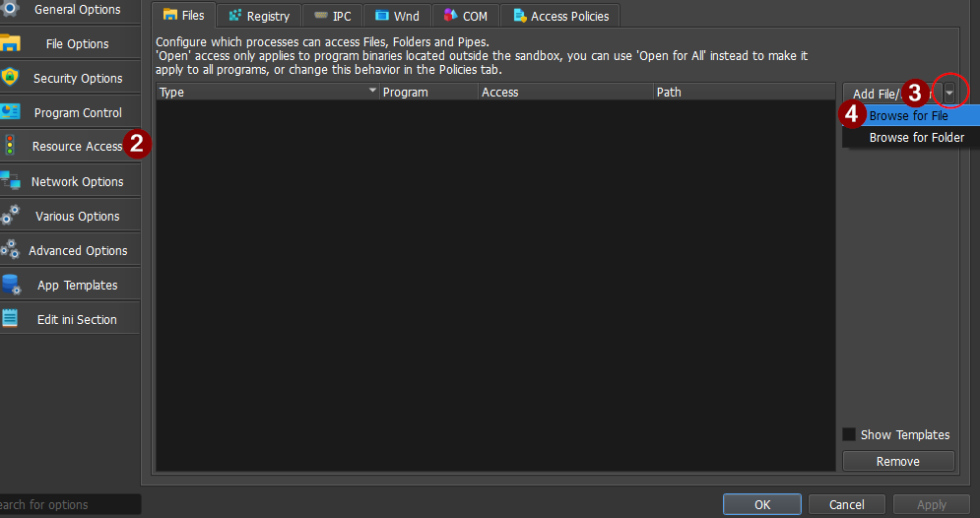Viewport: 980px width, 518px height.
Task: Click the File Options folder icon
Action: (10, 43)
